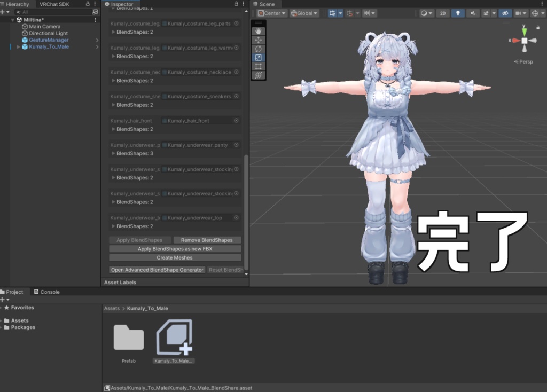Open Milltina scene options kebab menu

pos(95,20)
